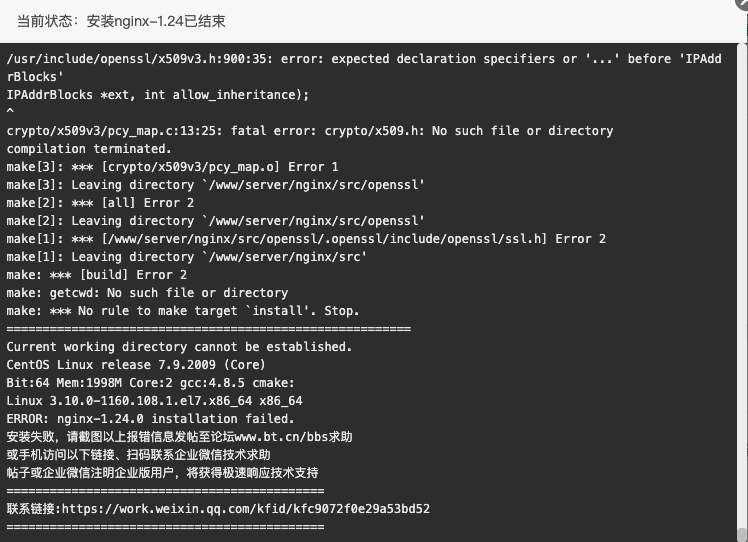748x542 pixels.
Task: Click the x509v3.h:900:35 error line
Action: [364, 68]
